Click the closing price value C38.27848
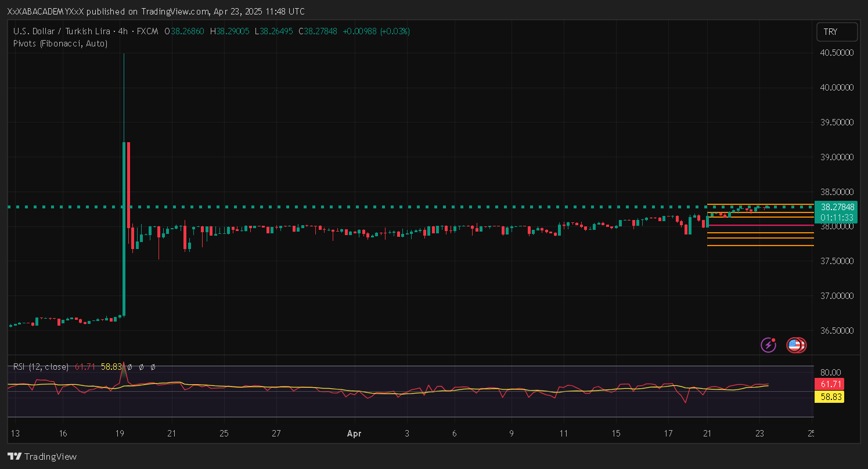Image resolution: width=868 pixels, height=469 pixels. click(x=318, y=31)
